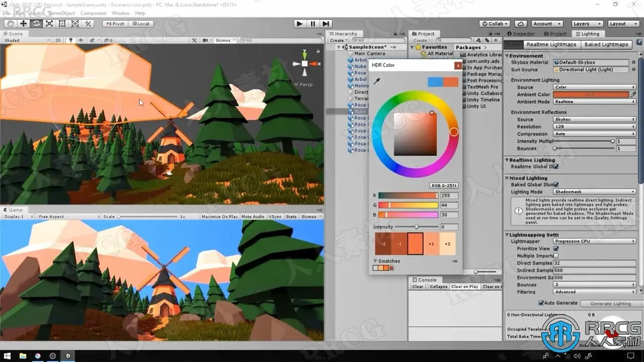Select the Rect transform tool

coord(62,24)
